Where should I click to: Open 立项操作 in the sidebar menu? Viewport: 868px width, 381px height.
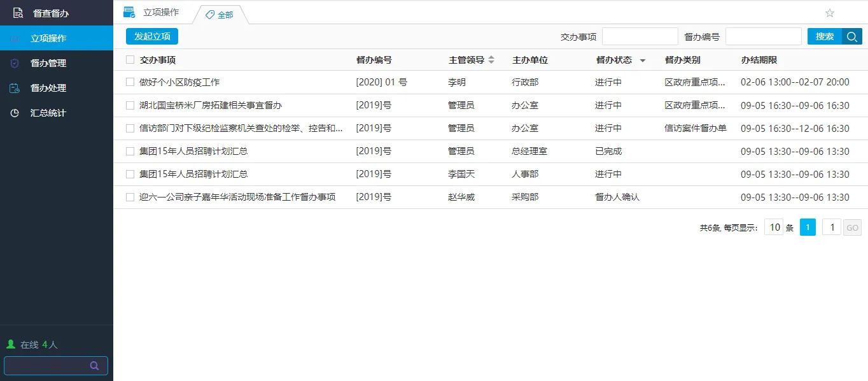point(48,38)
